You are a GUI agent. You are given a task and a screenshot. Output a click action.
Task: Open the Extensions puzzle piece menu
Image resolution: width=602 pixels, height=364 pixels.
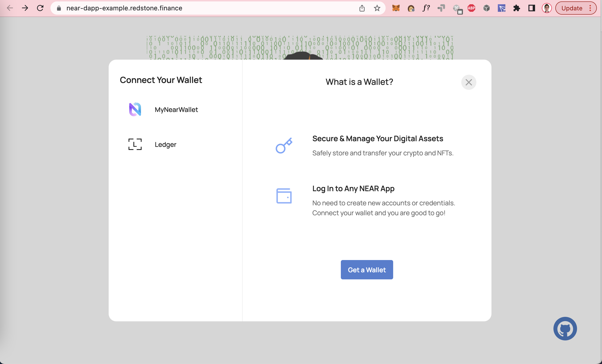(x=516, y=8)
